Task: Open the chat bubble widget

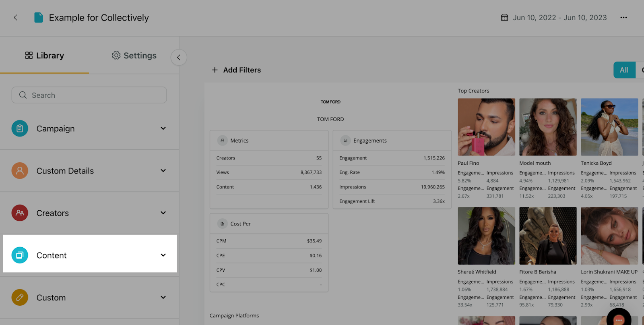Action: coord(619,319)
